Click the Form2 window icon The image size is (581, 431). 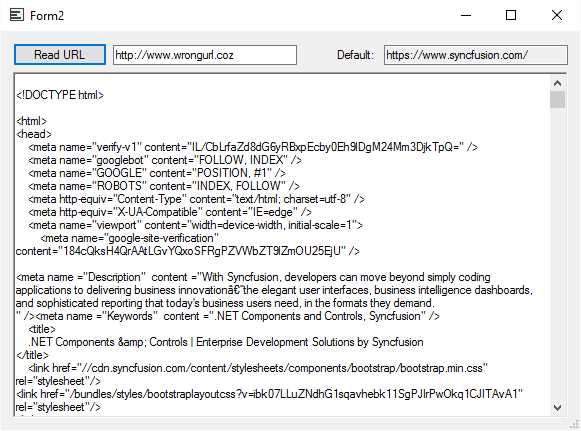coord(17,15)
